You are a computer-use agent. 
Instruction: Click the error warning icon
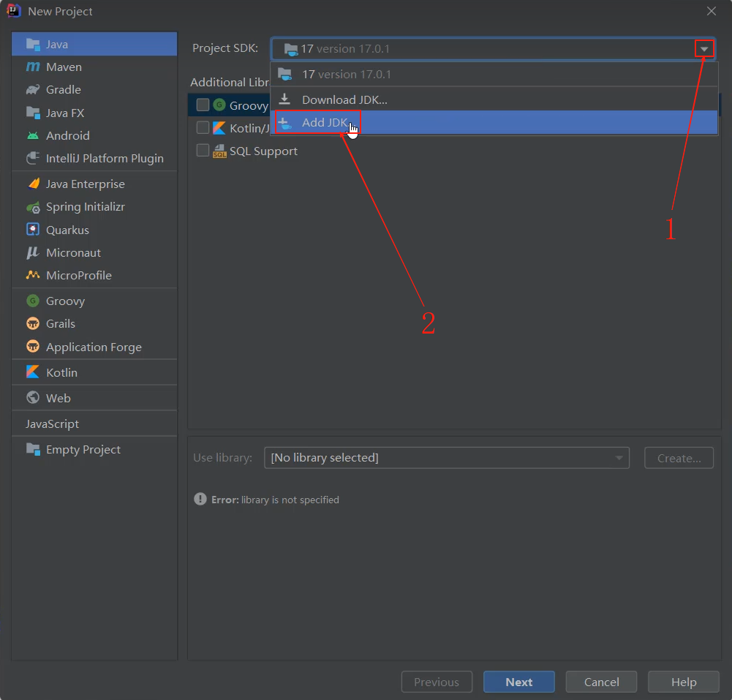[x=200, y=499]
